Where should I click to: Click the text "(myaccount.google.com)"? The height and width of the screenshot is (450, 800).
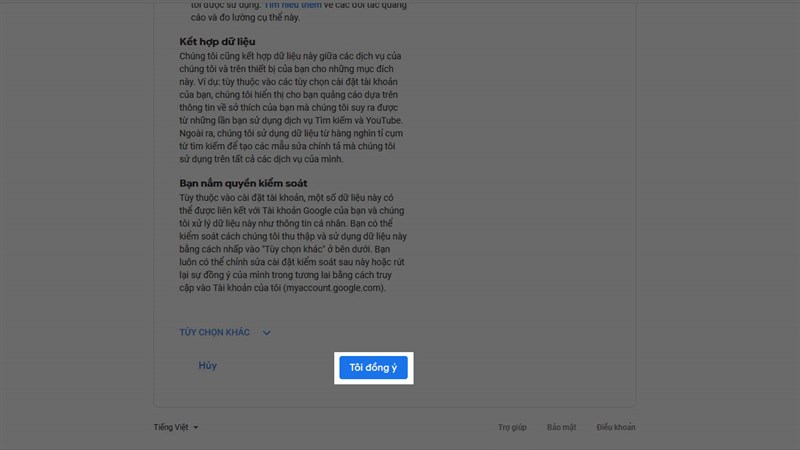[x=334, y=288]
